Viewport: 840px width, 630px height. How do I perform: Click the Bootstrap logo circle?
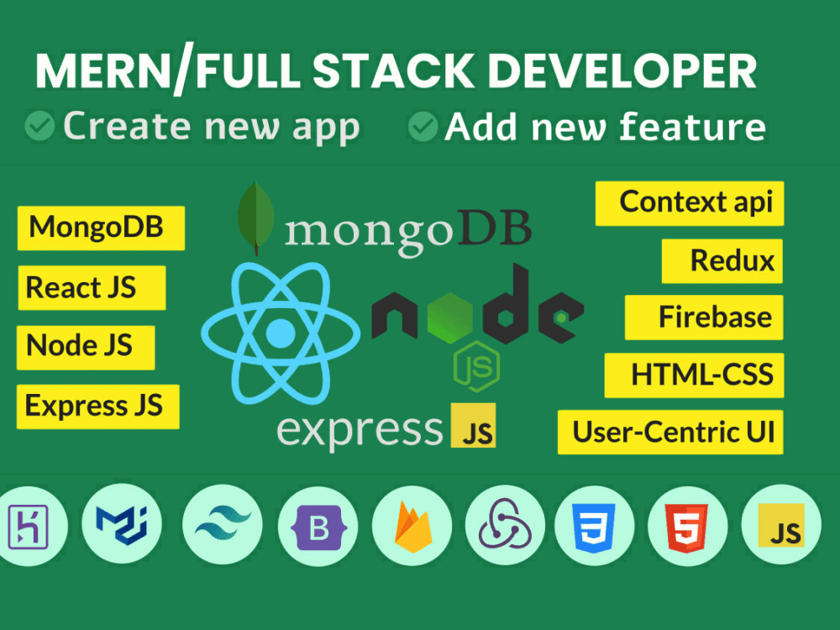318,527
